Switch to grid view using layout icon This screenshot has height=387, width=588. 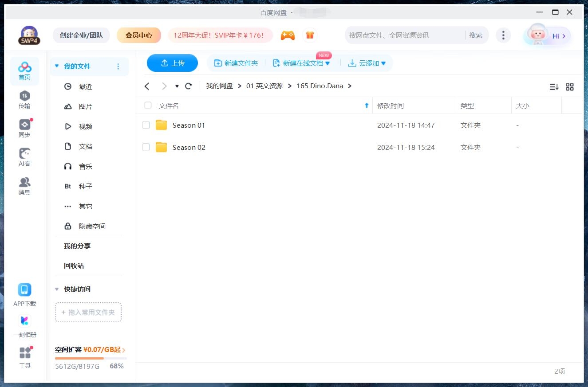point(570,87)
